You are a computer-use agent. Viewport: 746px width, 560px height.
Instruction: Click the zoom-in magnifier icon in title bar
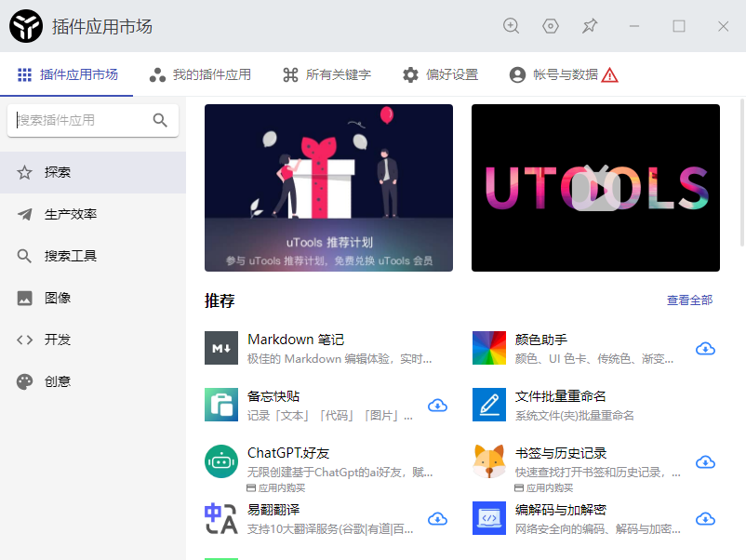point(511,26)
